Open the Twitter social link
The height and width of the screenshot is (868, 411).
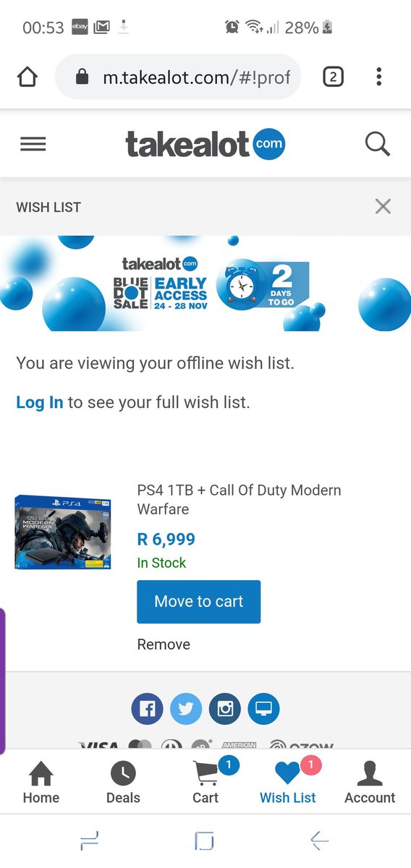[x=186, y=709]
